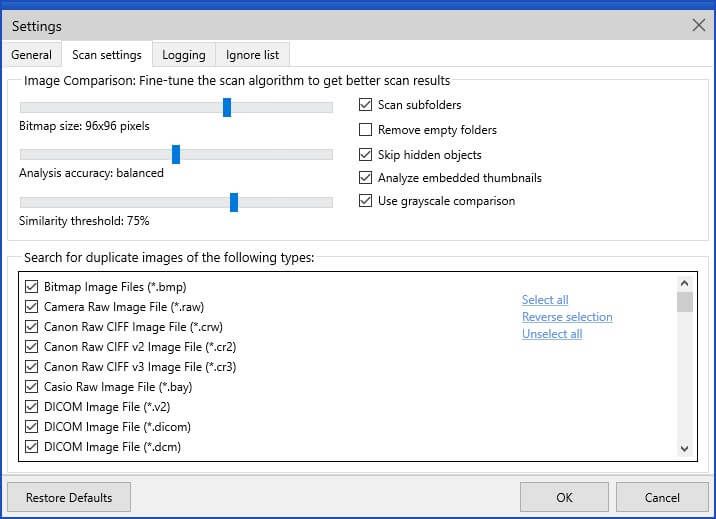Image resolution: width=716 pixels, height=519 pixels.
Task: Open the Scan settings tab
Action: point(107,55)
